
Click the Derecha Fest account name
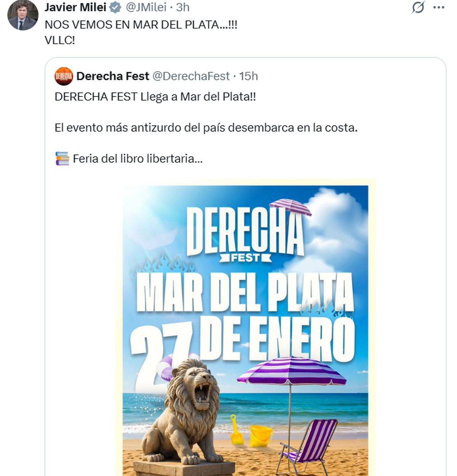point(113,76)
